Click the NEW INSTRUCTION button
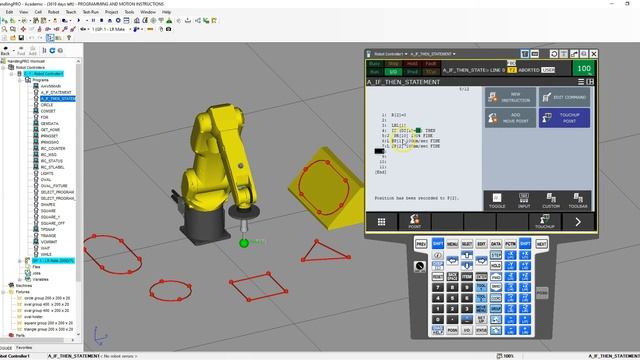This screenshot has width=640, height=360. click(x=510, y=97)
